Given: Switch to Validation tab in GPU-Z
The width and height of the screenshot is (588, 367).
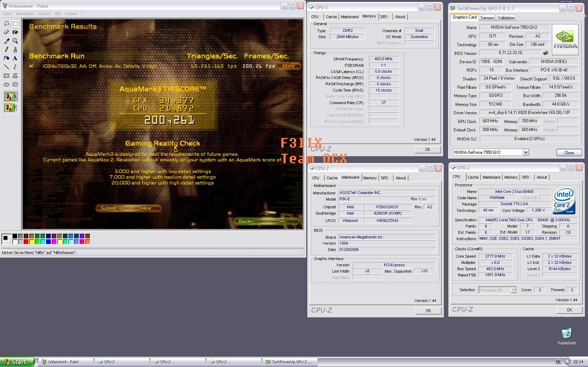Looking at the screenshot, I should pos(506,17).
